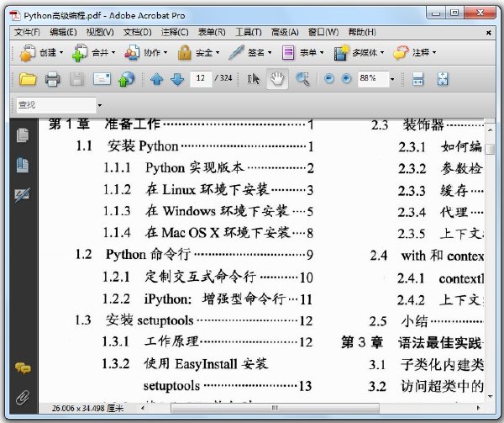Open the 视图(V) menu
This screenshot has width=504, height=423.
tap(100, 32)
